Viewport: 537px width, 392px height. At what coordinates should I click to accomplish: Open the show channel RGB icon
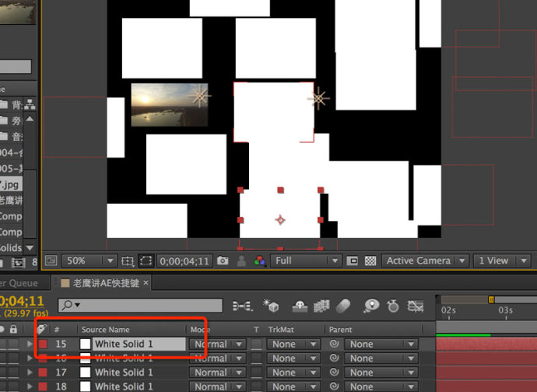[x=260, y=261]
